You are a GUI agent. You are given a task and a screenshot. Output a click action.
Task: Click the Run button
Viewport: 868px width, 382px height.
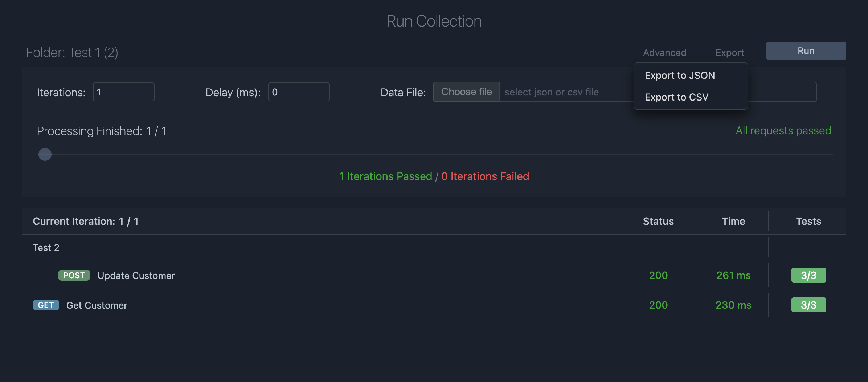[x=806, y=50]
